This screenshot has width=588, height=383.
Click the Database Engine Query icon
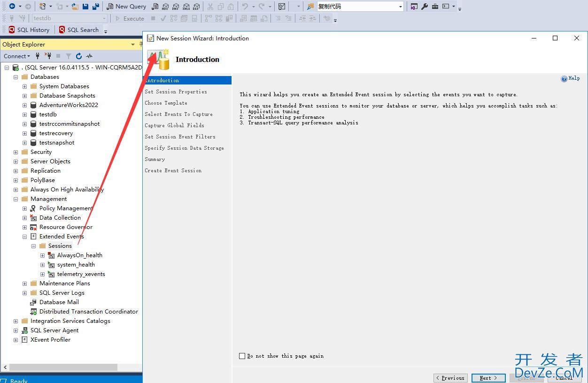[155, 7]
